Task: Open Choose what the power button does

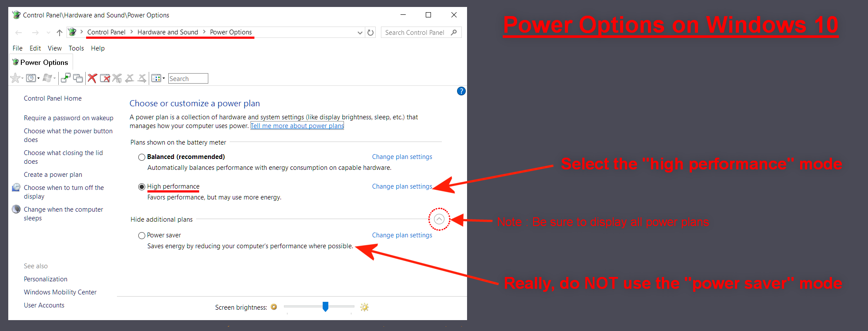Action: [x=68, y=135]
